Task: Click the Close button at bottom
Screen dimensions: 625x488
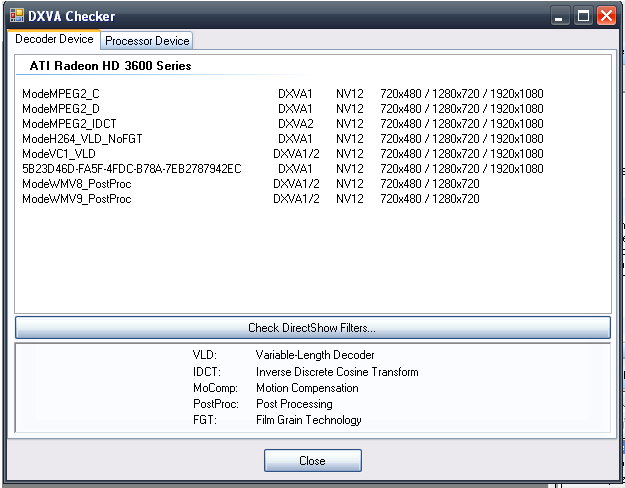Action: pos(312,461)
